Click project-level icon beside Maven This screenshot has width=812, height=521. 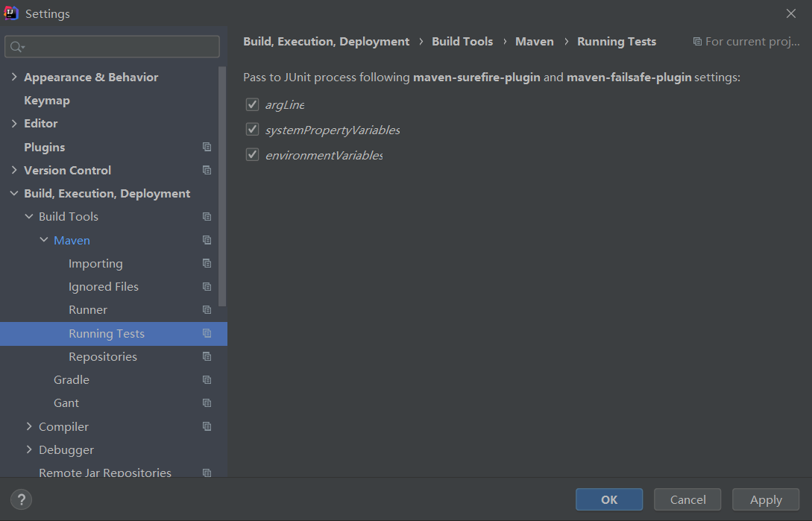tap(207, 240)
